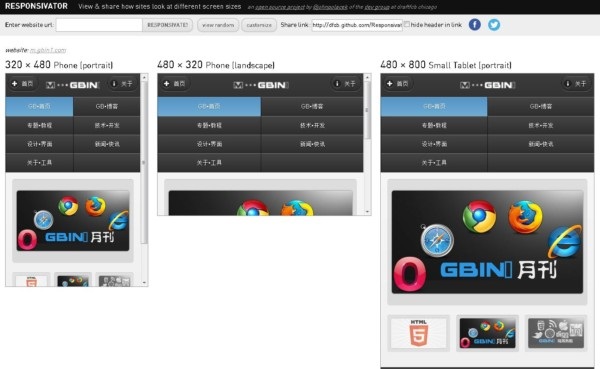Click the Twitter share icon
The width and height of the screenshot is (600, 369).
pos(494,25)
